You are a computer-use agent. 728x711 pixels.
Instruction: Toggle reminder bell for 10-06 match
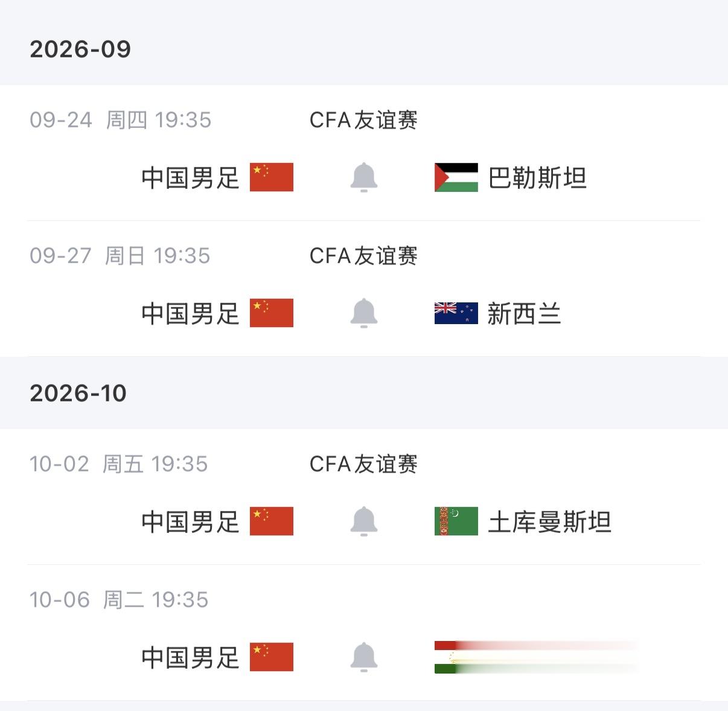pos(364,657)
